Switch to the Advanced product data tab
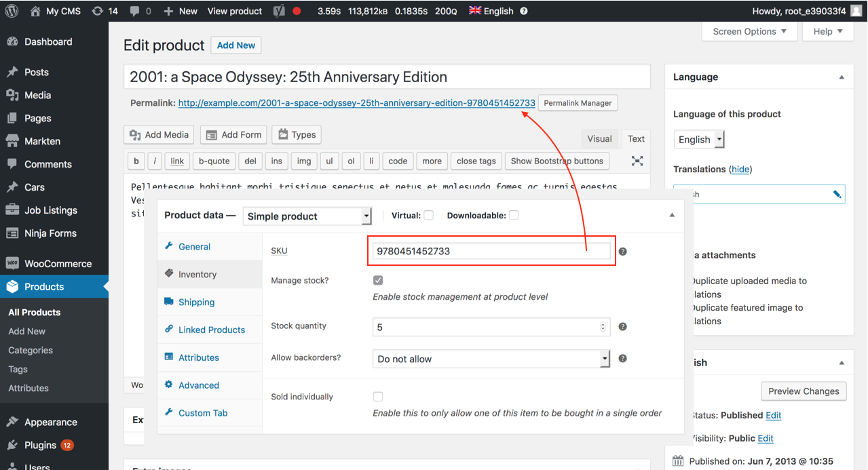Viewport: 868px width, 470px height. [210, 385]
